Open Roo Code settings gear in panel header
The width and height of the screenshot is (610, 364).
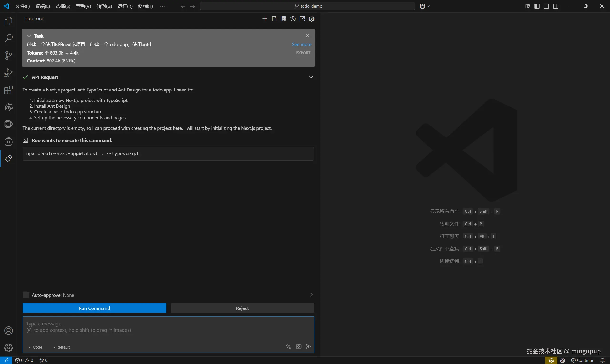point(312,19)
